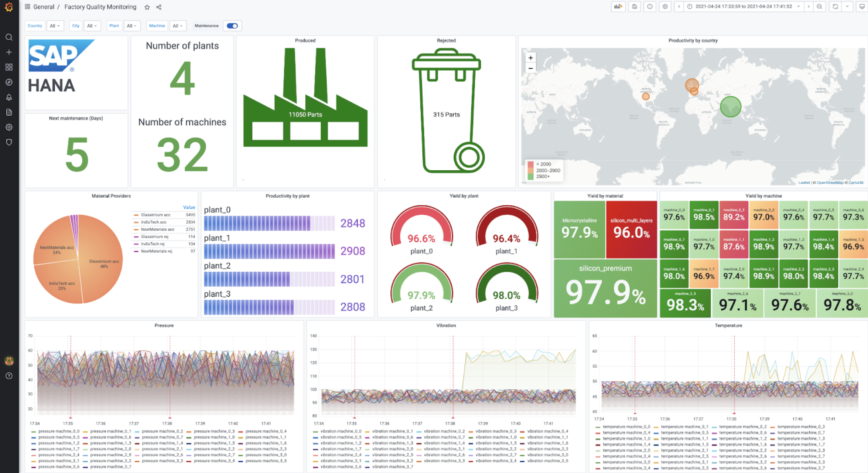Toggle Glassimium acc series in the pie legend
This screenshot has width=868, height=473.
[155, 215]
